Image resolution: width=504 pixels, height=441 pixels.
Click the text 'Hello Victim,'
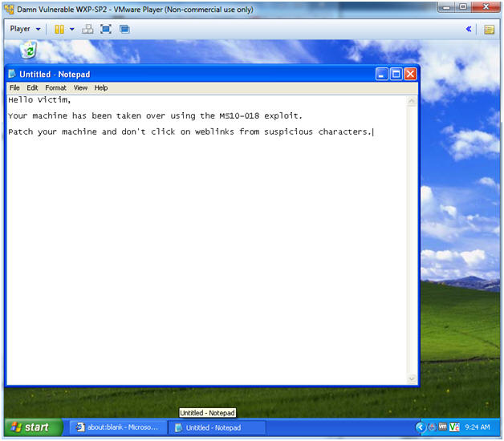39,100
